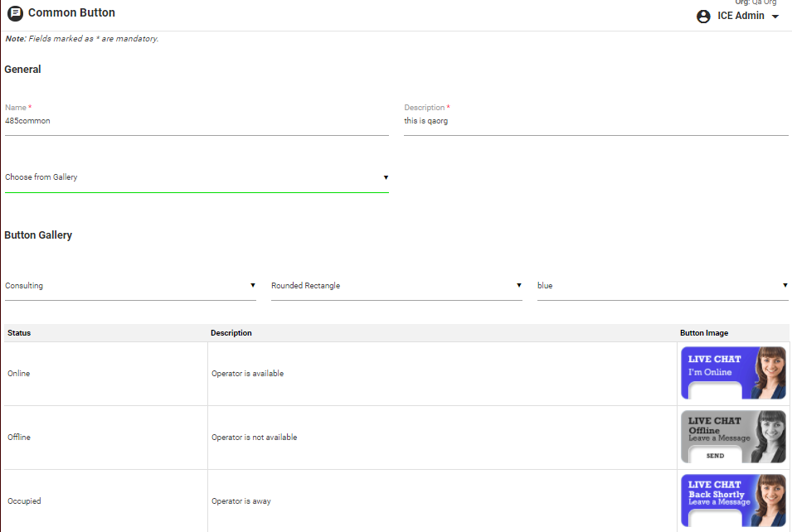Click the Occupied status row cell
Viewport: 792px width, 532px height.
pos(24,501)
